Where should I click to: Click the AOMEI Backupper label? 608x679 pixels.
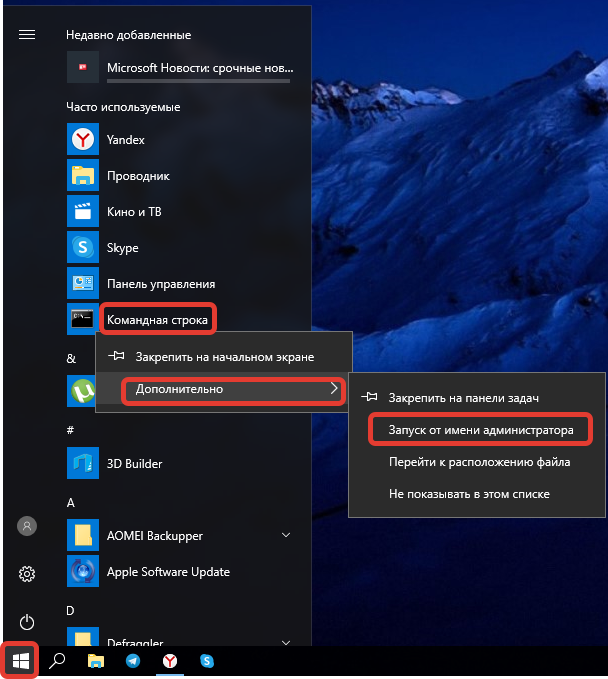point(155,536)
